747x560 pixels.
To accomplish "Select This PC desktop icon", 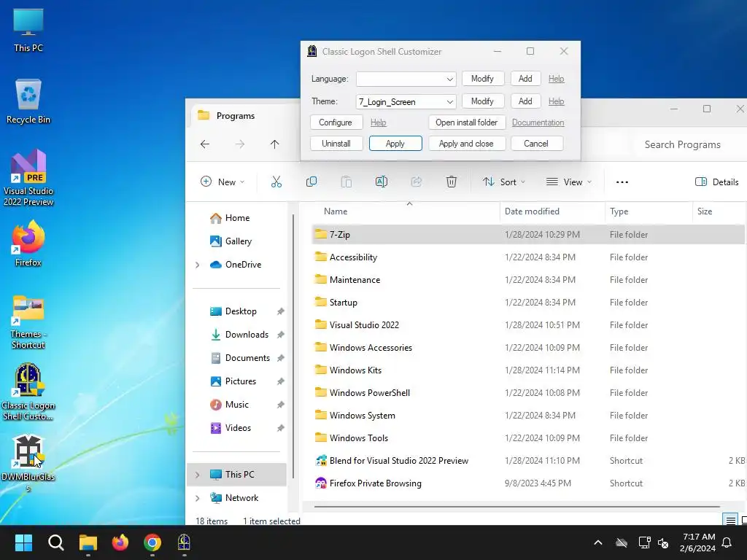I will 28,30.
